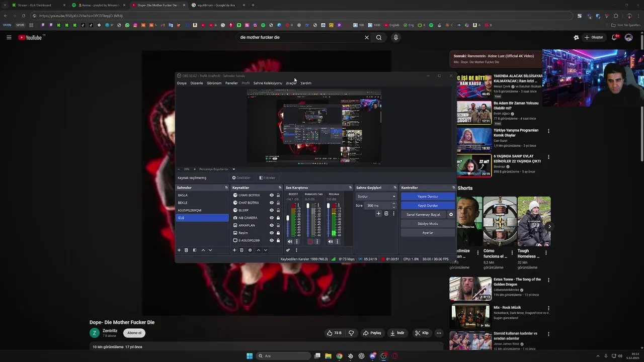Open File Explorer from taskbar
This screenshot has height=362, width=644.
pyautogui.click(x=328, y=356)
